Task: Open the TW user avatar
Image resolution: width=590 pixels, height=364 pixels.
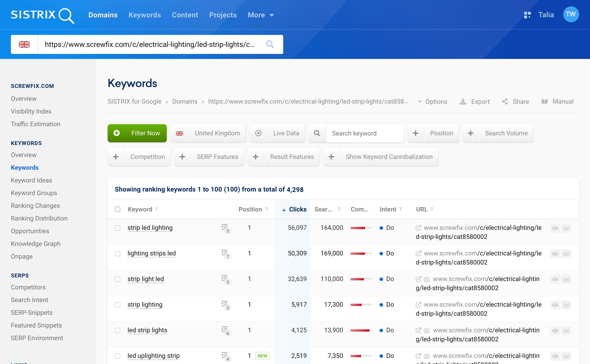Action: click(x=571, y=15)
